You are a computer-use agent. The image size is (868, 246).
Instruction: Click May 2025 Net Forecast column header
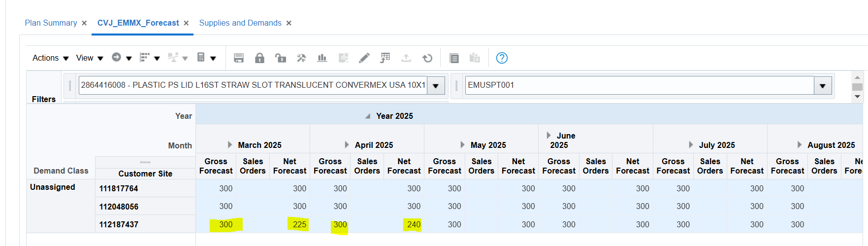(518, 166)
